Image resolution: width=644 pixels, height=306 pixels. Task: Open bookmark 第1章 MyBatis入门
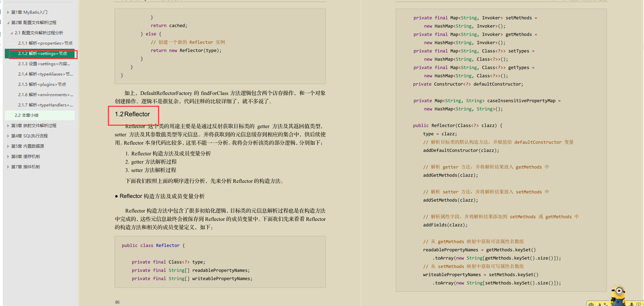29,12
